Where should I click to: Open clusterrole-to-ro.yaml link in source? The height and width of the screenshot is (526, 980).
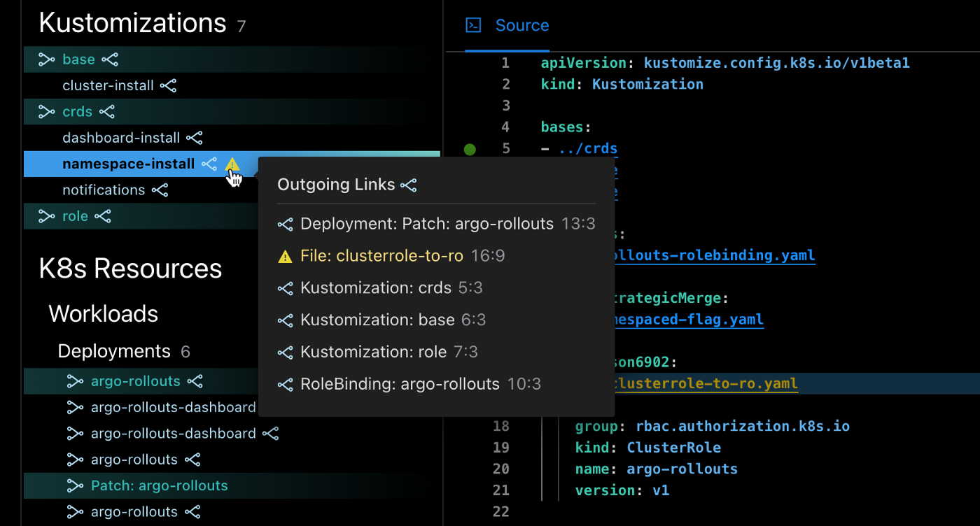(x=706, y=384)
